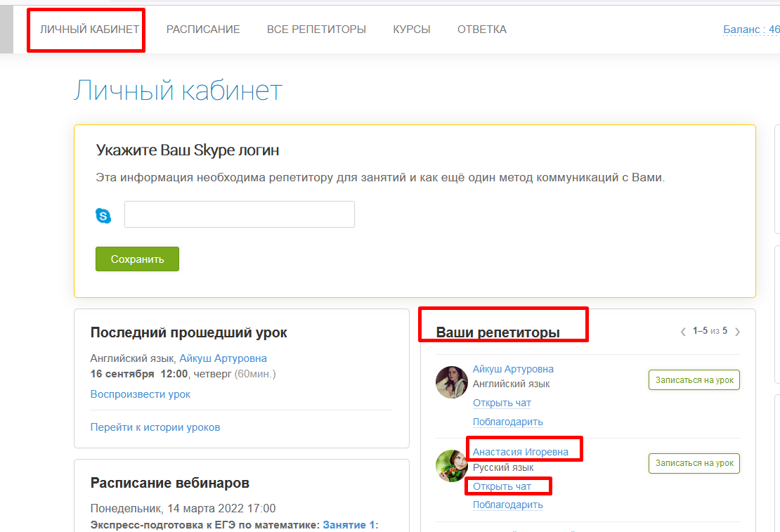Click the Личный кабинет page heading
The height and width of the screenshot is (532, 780).
tap(178, 91)
